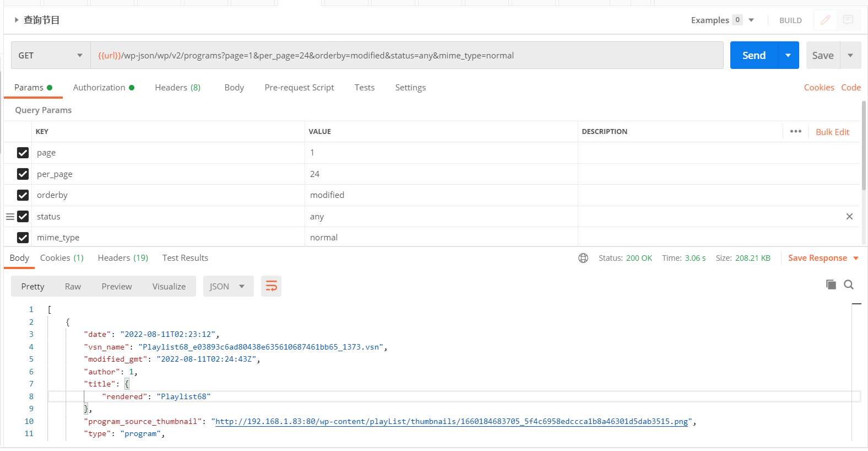Click the wrap lines icon in response toolbar
This screenshot has height=451, width=868.
coord(271,286)
